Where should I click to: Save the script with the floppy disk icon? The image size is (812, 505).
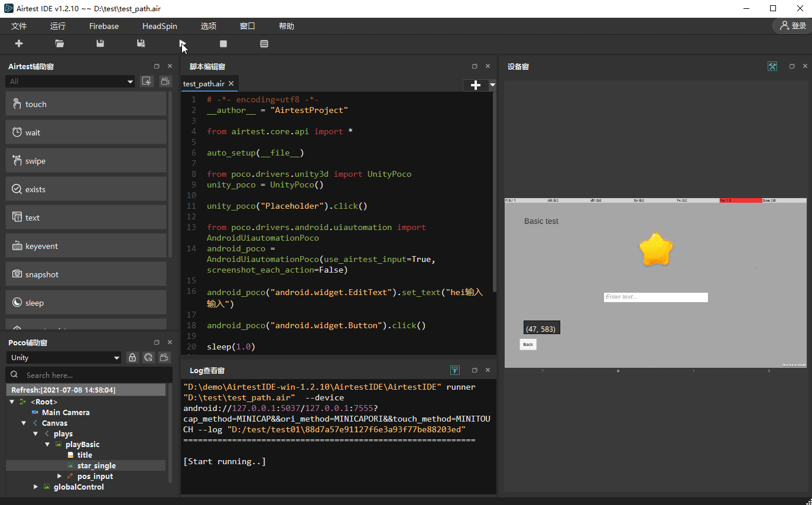pos(100,43)
